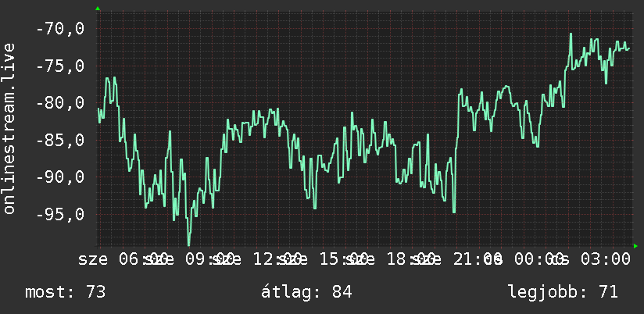Click the 00:00 midnight time label

542,259
